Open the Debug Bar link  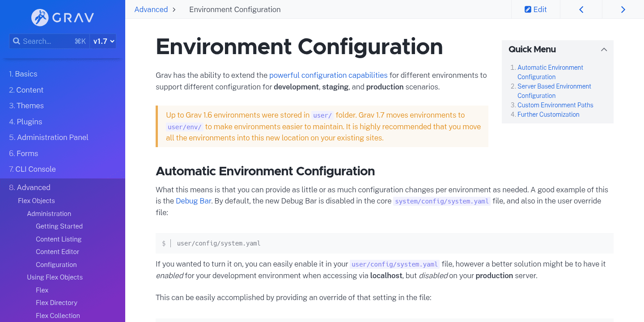(193, 201)
